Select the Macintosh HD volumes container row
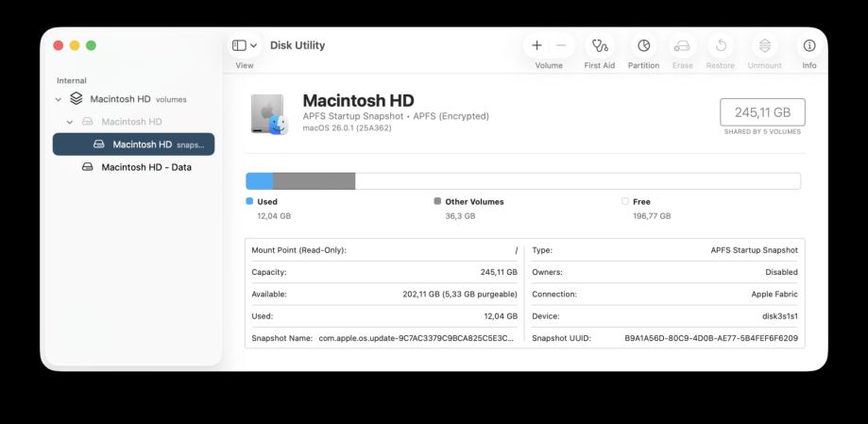The width and height of the screenshot is (868, 424). tap(133, 99)
